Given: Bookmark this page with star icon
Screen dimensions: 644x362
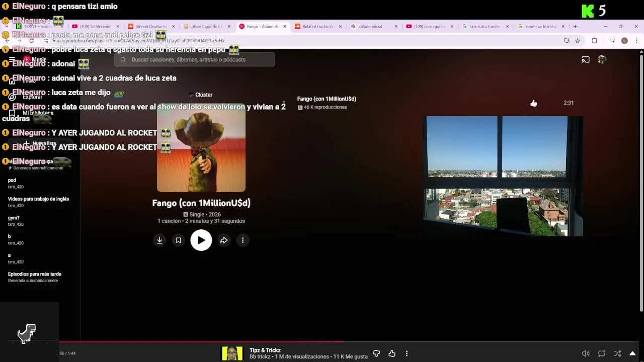Looking at the screenshot, I should (578, 41).
